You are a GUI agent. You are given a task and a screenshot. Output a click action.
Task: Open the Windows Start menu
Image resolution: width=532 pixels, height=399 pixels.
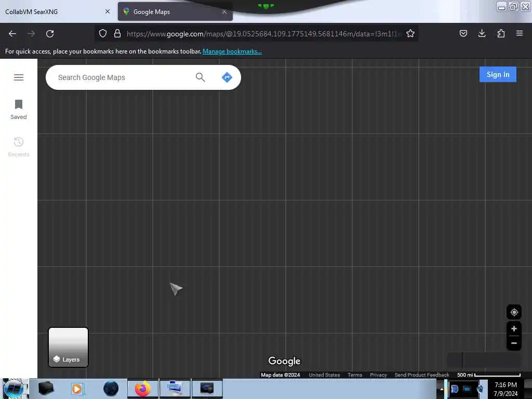click(14, 389)
